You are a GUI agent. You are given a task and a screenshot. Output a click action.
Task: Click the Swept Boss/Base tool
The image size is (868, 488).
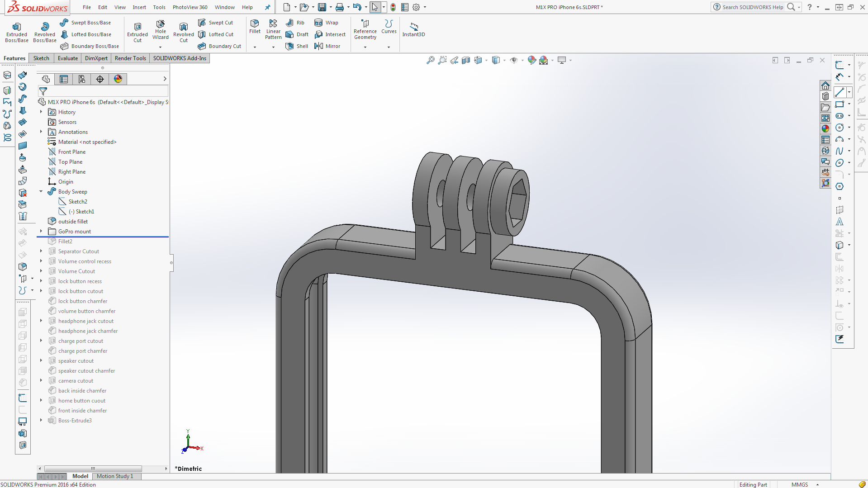85,23
